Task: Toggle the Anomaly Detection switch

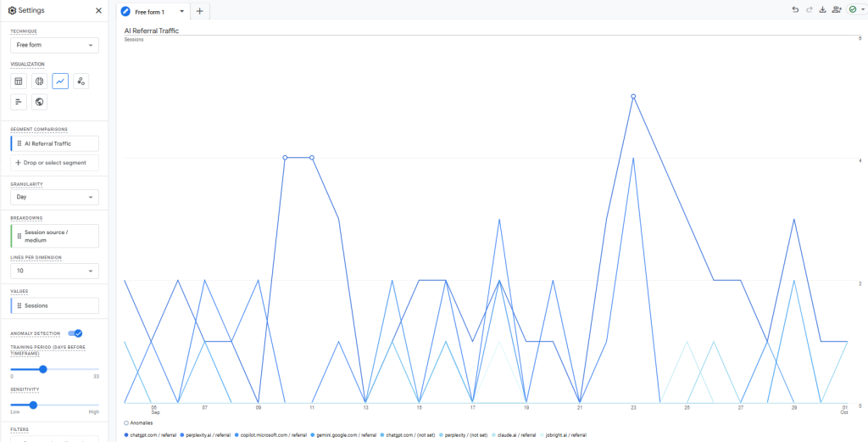Action: tap(75, 333)
